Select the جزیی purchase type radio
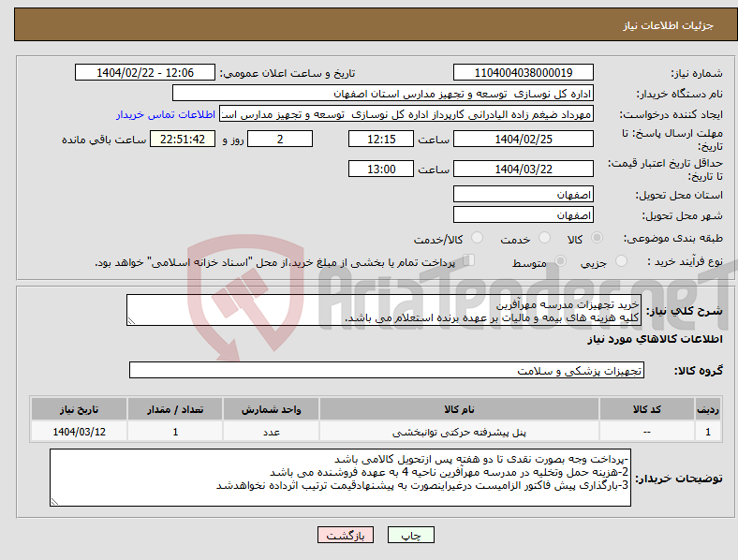The width and height of the screenshot is (738, 560). [621, 261]
